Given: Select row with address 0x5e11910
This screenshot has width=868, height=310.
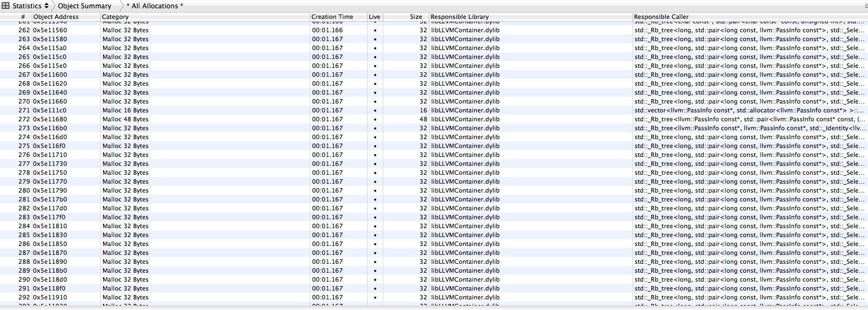Looking at the screenshot, I should point(434,297).
